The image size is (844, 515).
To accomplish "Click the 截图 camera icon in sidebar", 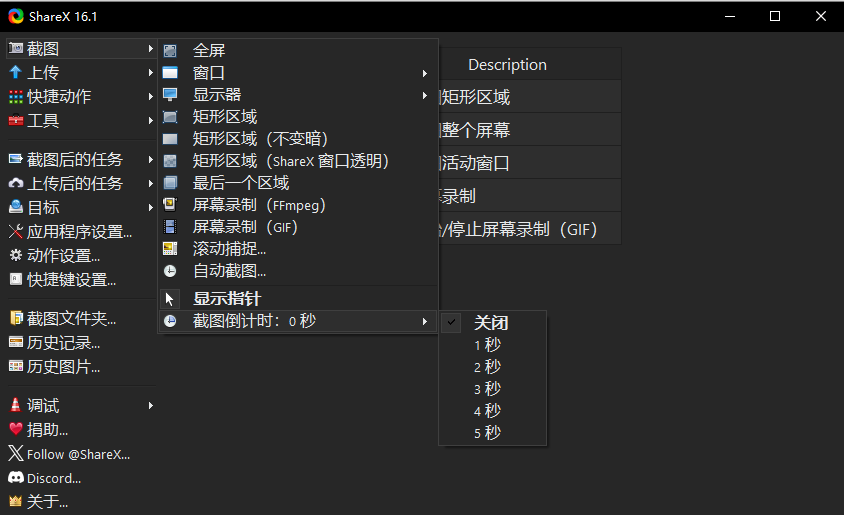I will (16, 48).
